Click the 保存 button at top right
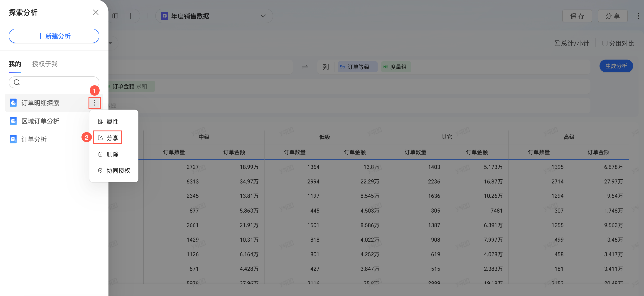Screen dimensions: 644x296 [x=577, y=16]
